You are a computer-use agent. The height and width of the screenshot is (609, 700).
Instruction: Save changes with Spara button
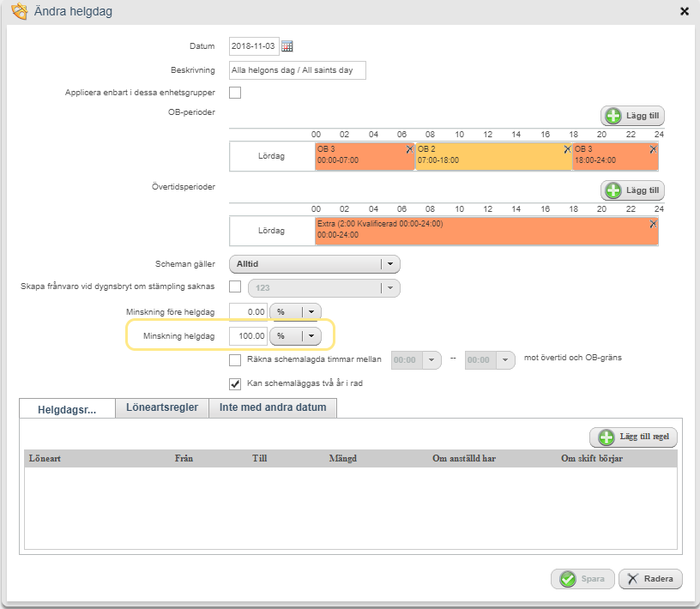[x=582, y=579]
